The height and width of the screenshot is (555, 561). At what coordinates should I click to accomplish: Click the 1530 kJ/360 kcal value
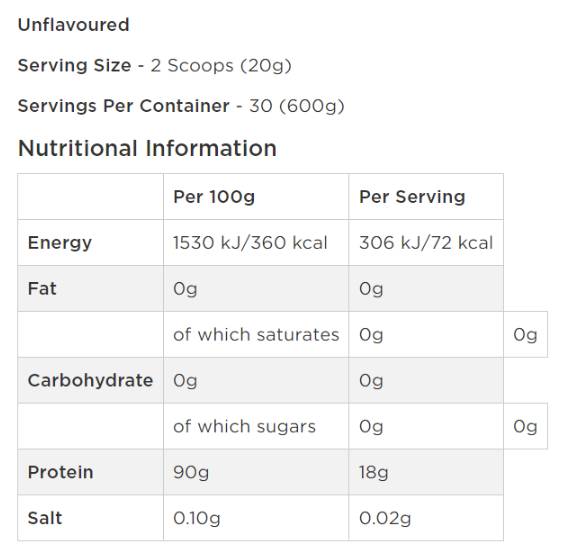(250, 243)
